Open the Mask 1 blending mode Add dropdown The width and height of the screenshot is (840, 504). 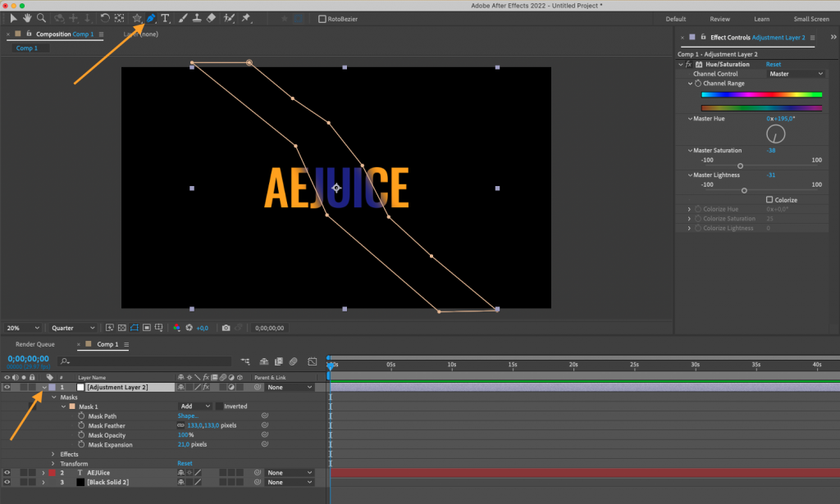click(194, 406)
